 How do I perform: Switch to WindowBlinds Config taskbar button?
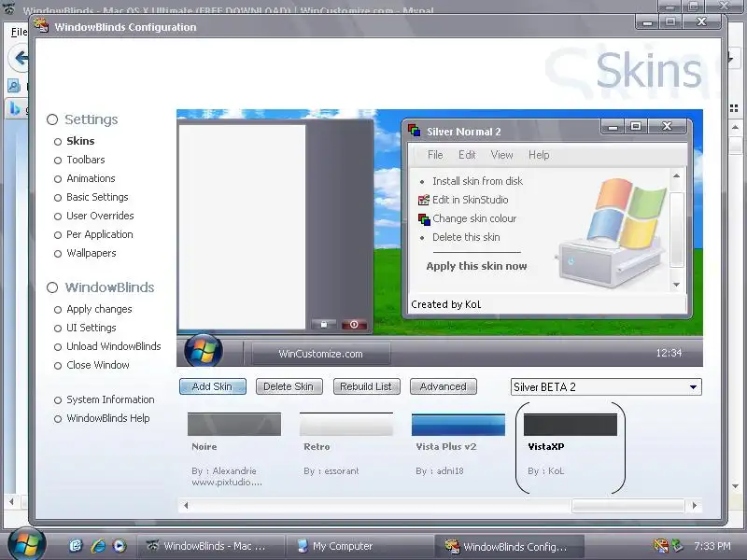click(508, 546)
